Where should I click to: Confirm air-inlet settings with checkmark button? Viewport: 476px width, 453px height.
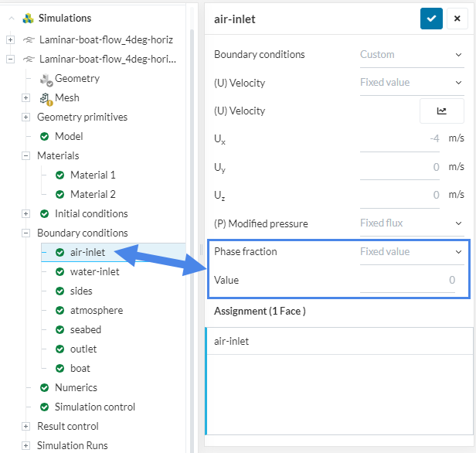click(431, 19)
